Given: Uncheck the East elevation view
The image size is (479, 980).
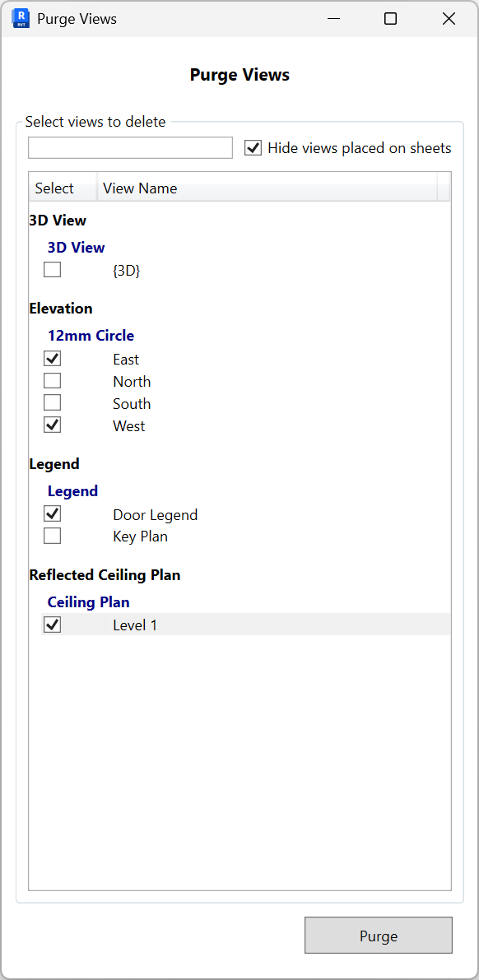Looking at the screenshot, I should (52, 358).
